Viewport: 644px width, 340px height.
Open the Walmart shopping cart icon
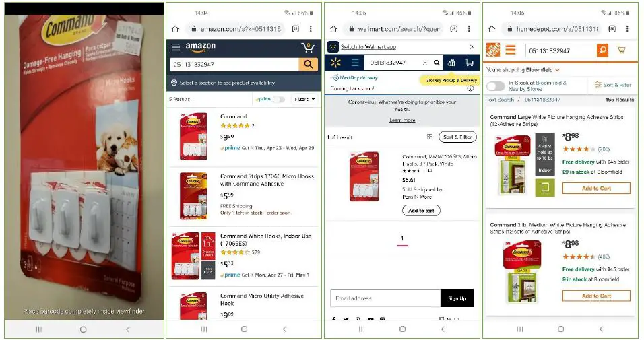coord(469,63)
